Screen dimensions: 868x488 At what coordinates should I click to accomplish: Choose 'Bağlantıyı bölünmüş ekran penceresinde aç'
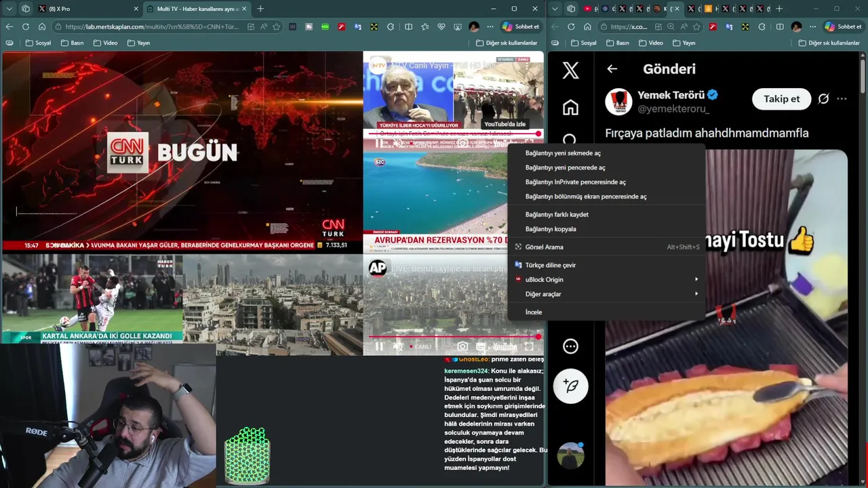[606, 197]
